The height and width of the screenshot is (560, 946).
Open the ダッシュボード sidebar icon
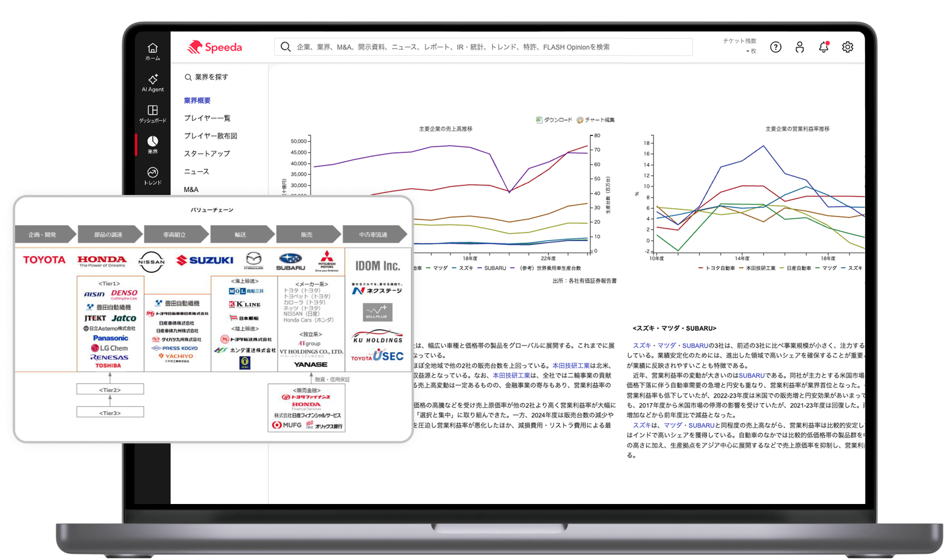tap(153, 115)
